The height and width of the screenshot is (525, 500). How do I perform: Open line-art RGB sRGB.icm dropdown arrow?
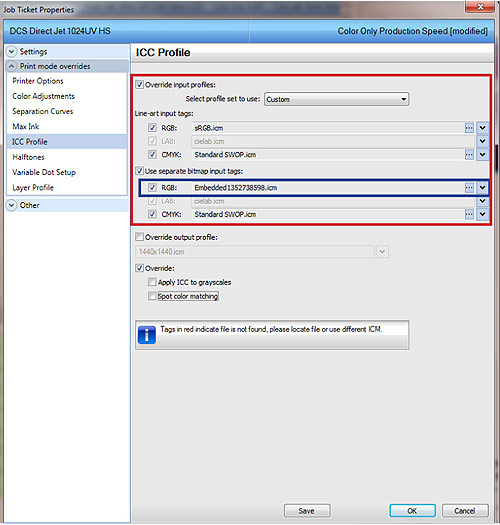[482, 128]
